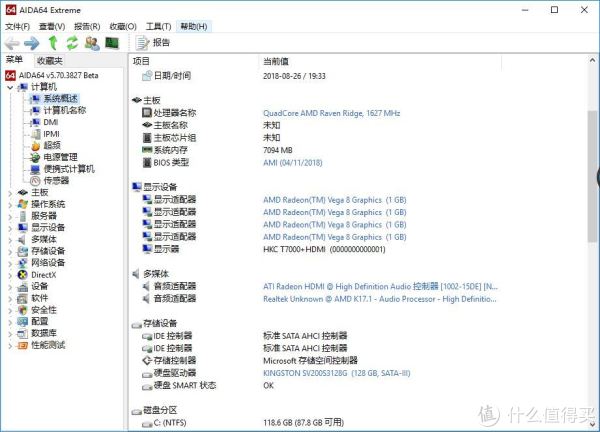
Task: Open the 报告(R) menu
Action: tap(87, 26)
